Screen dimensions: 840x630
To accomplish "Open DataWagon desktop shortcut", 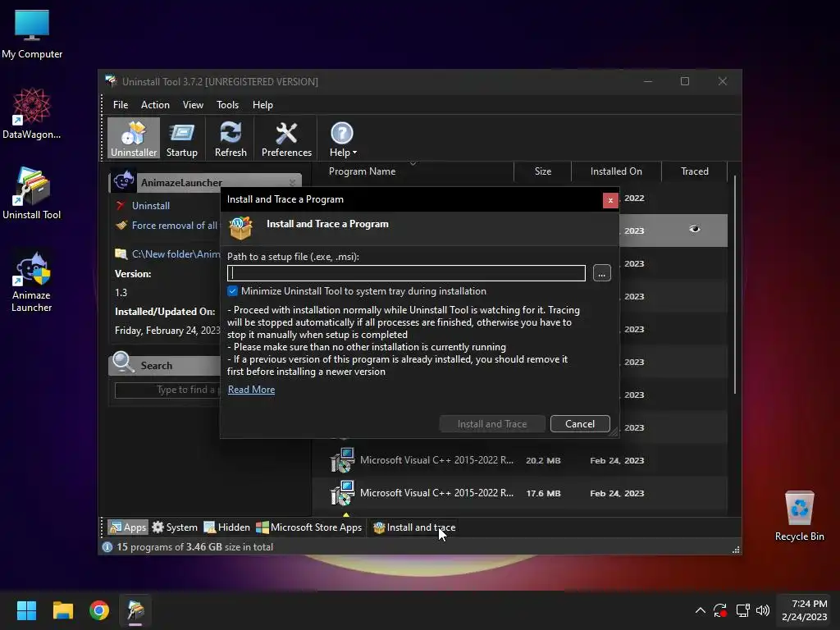I will (32, 113).
